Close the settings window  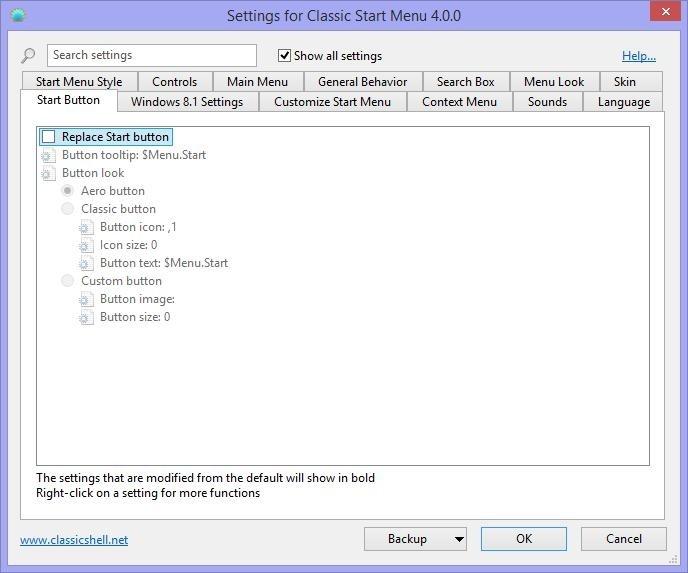tap(665, 11)
